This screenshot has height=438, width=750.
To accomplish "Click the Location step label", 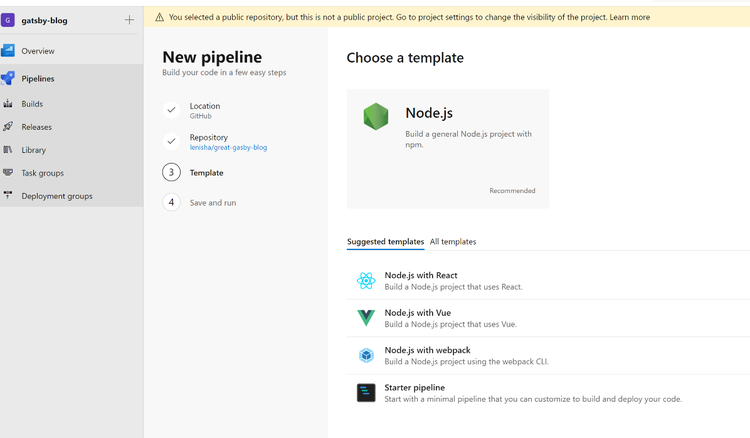I will (205, 106).
